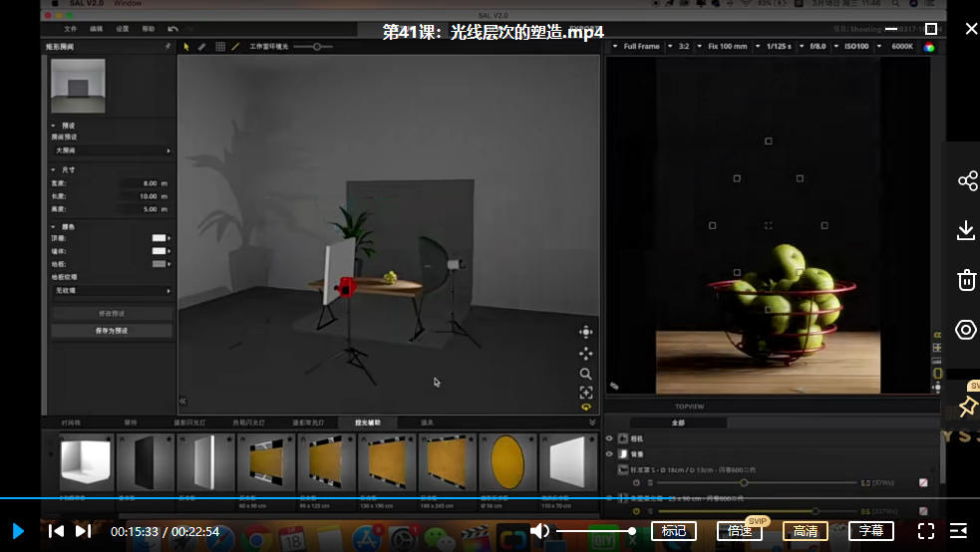Open the Full Frame sensor dropdown

[x=640, y=46]
